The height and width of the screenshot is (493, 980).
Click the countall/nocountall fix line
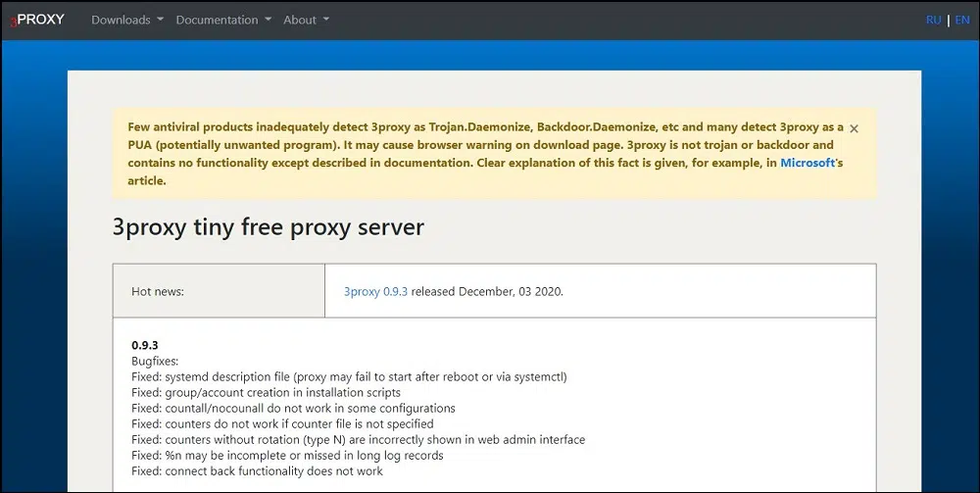point(293,408)
